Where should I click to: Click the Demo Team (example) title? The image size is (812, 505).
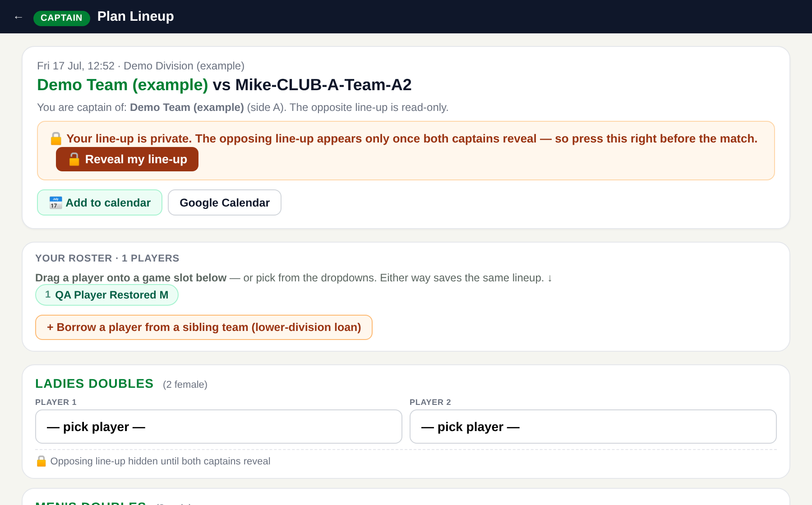pos(122,85)
